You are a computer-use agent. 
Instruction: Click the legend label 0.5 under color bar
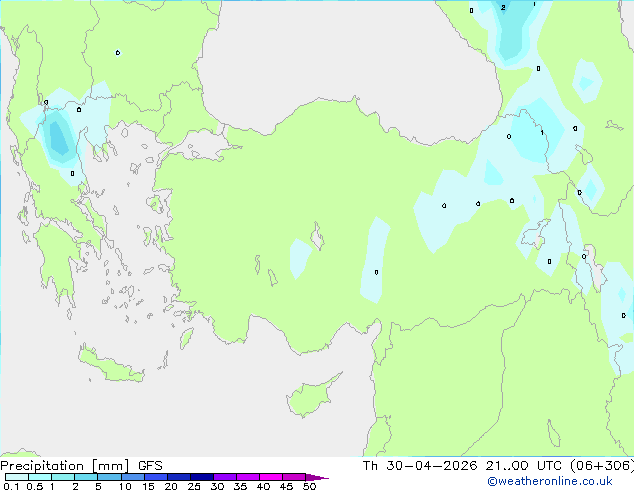pyautogui.click(x=35, y=486)
